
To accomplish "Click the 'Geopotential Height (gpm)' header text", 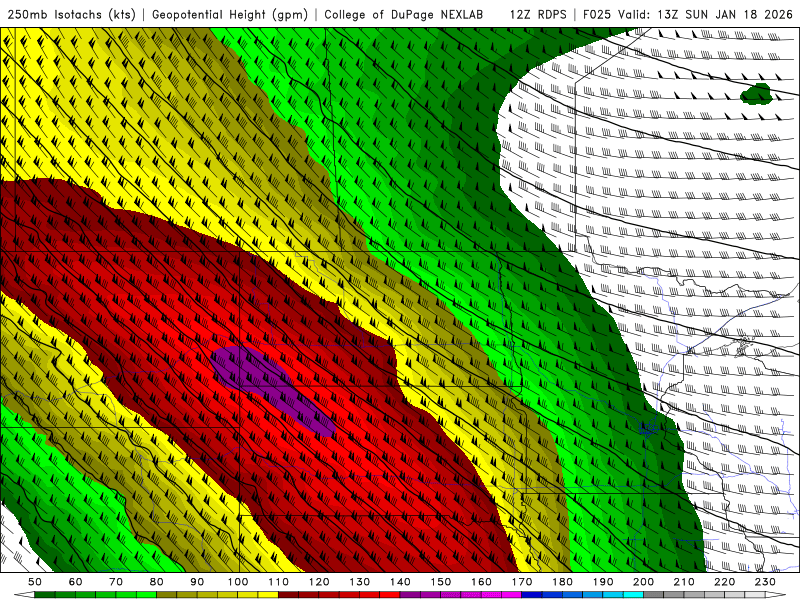I will (230, 14).
